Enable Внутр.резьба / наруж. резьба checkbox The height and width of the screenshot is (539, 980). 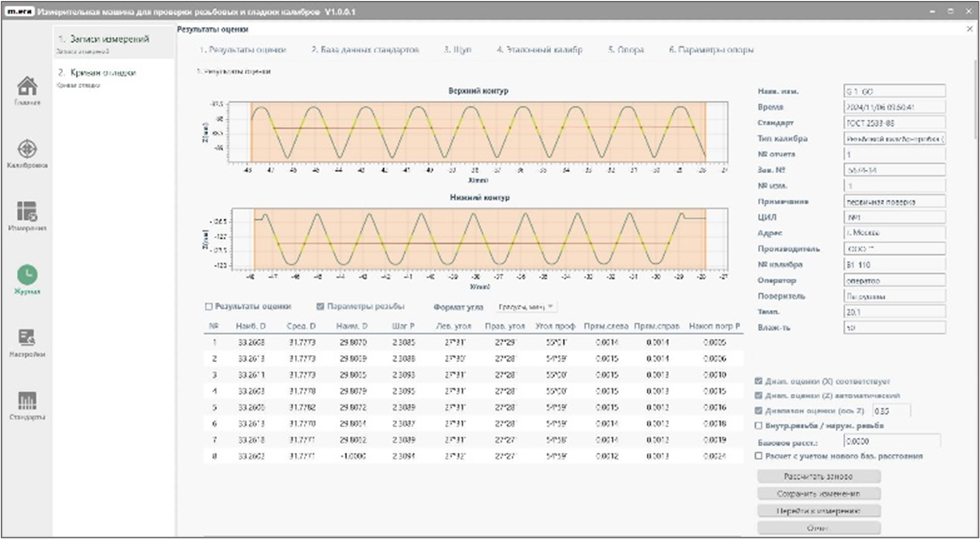pos(758,425)
